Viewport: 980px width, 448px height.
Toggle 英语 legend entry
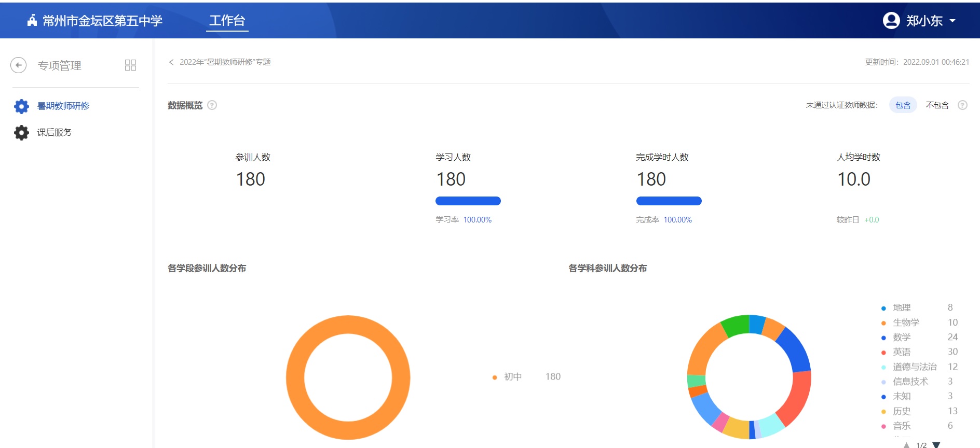pos(919,352)
